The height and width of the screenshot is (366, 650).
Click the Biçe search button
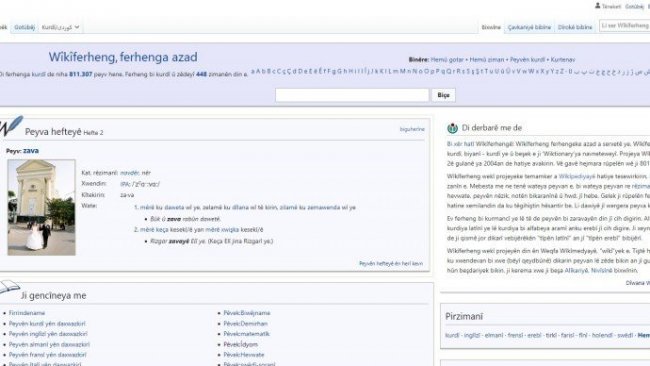(443, 95)
